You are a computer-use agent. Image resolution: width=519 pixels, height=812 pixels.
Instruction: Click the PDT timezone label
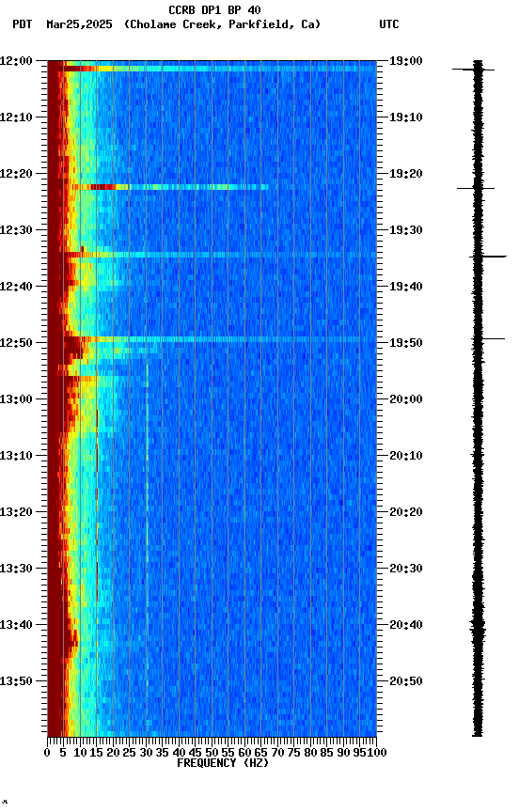tap(23, 24)
